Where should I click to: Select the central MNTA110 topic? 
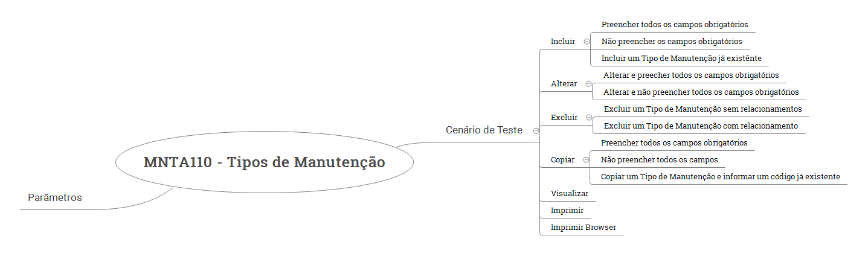pos(264,162)
